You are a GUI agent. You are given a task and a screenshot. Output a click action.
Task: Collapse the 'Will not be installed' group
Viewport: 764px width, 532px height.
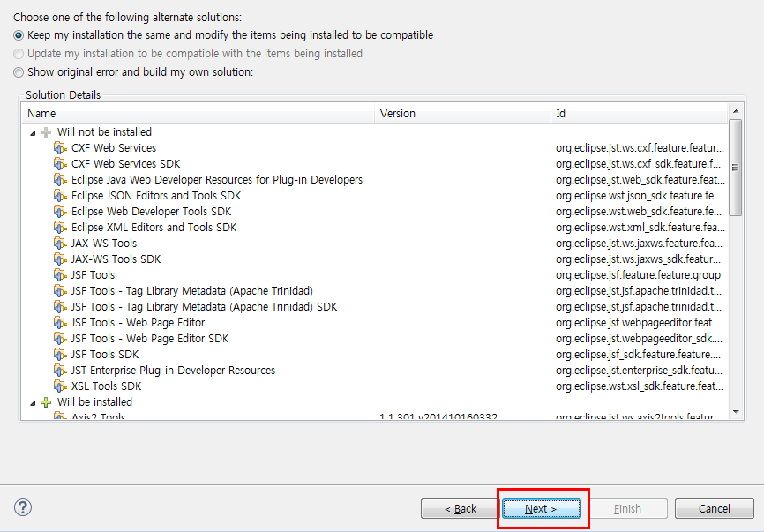pos(33,132)
